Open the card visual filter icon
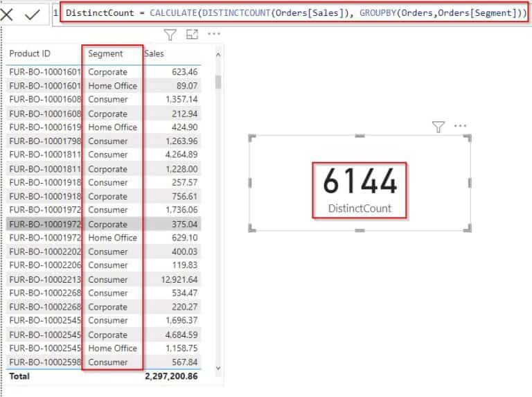Screen dimensions: 532x397 438,127
